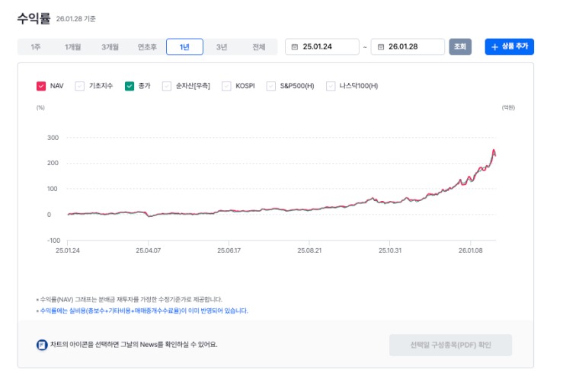This screenshot has width=566, height=392.
Task: Click the 상품 추가 button
Action: (509, 46)
